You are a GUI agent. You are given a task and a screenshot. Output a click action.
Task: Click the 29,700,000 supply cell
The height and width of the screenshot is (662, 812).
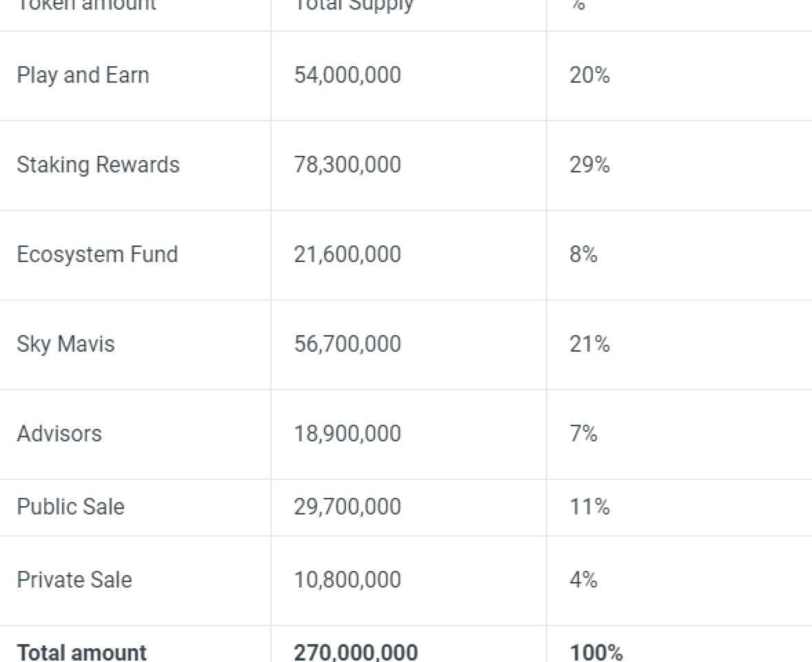pos(347,507)
